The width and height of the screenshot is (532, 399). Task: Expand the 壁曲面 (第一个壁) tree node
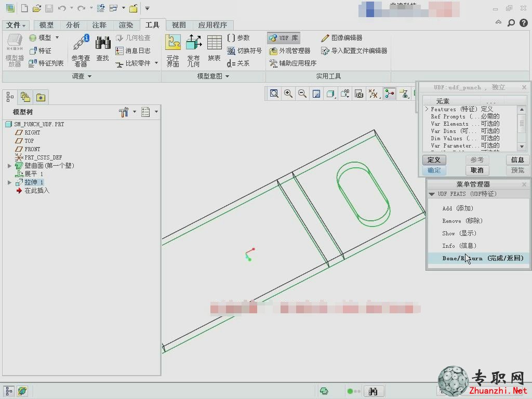9,166
